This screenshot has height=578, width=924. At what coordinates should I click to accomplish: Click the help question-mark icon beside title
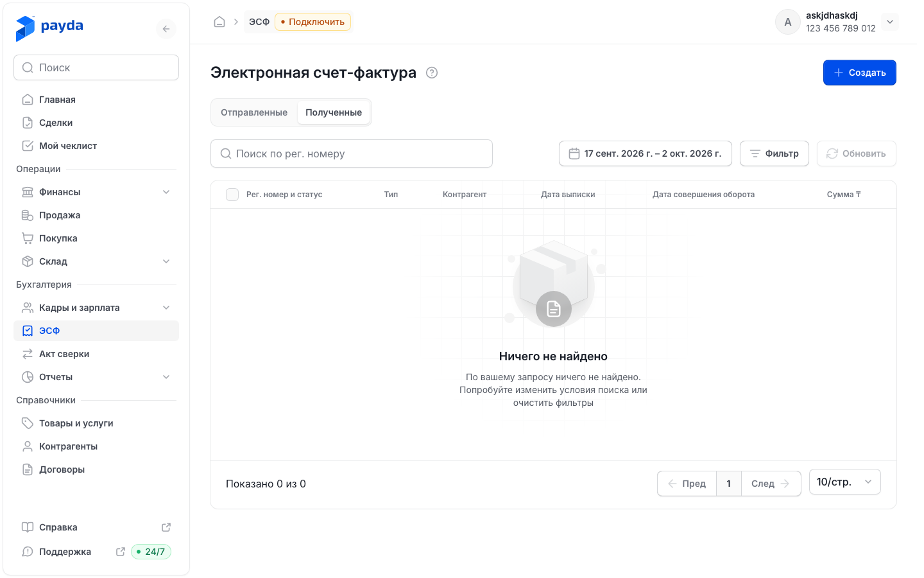point(432,73)
